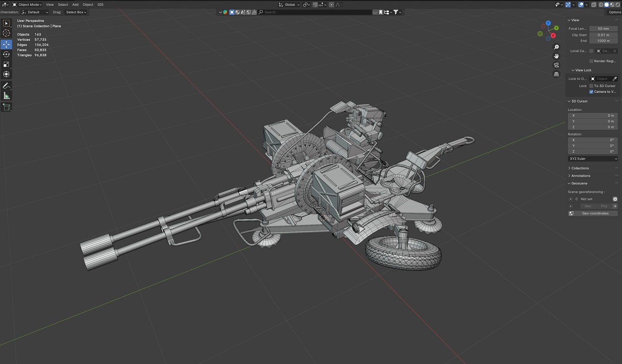Select the Select Box tool in left toolbar

[x=6, y=23]
